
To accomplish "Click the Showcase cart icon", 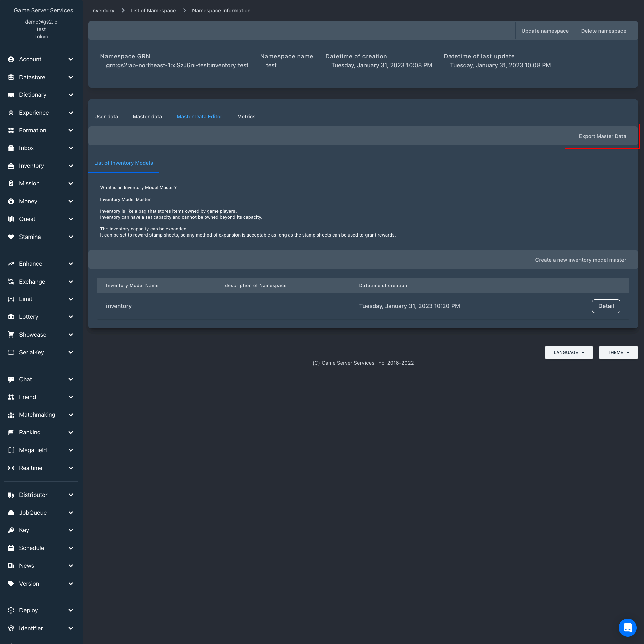I will pyautogui.click(x=11, y=335).
